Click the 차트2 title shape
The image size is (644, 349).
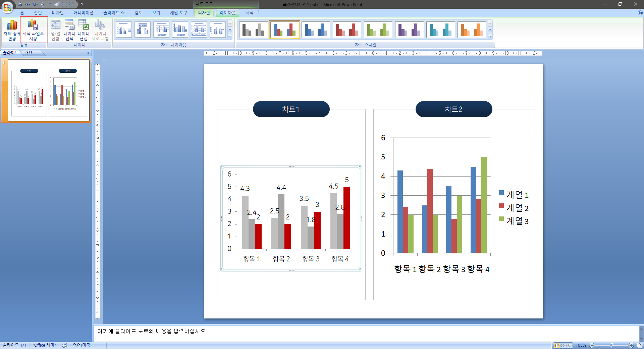pos(454,109)
